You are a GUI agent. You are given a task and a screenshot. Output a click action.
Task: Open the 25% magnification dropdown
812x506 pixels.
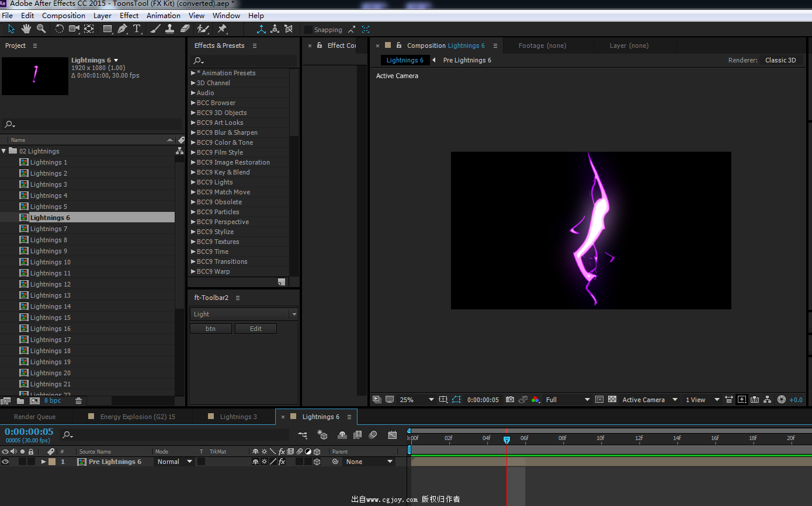[x=417, y=400]
